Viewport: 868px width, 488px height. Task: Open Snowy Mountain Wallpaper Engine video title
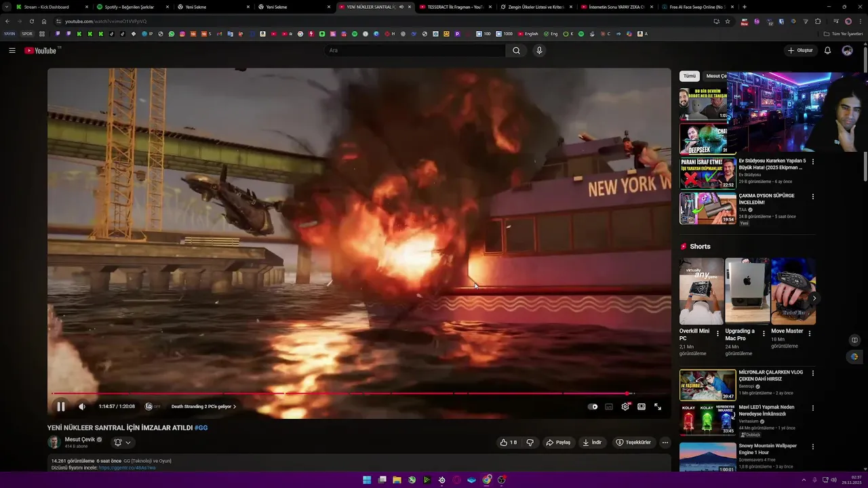click(768, 449)
